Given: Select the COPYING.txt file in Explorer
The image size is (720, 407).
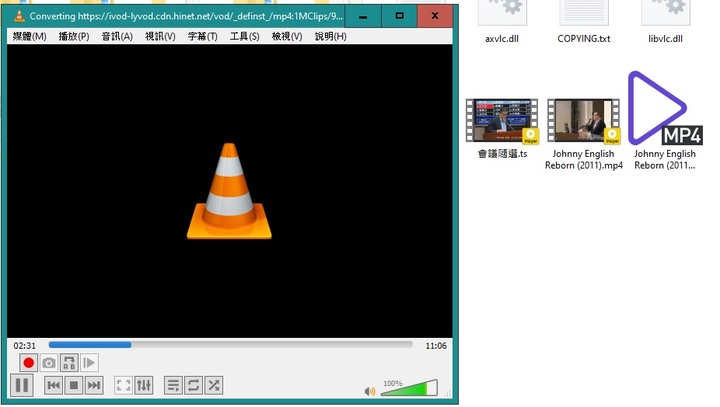Looking at the screenshot, I should (584, 23).
